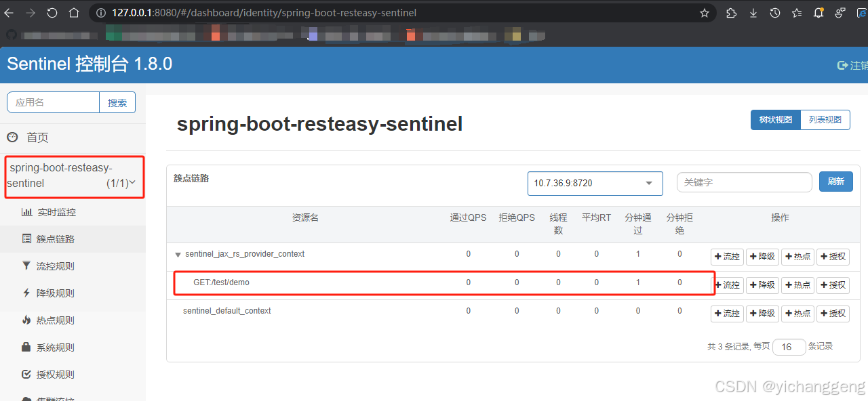Add 热点 rule for sentinel_jax_rs_provider_context

point(797,257)
